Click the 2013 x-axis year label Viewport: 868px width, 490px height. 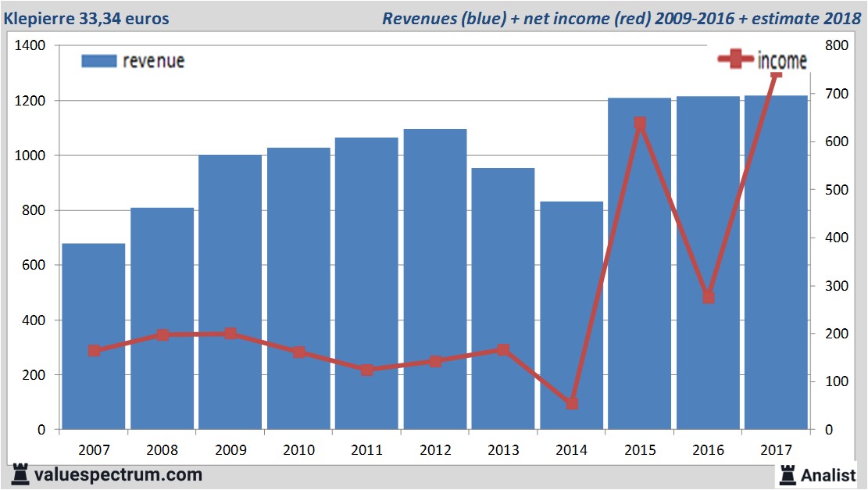[503, 450]
